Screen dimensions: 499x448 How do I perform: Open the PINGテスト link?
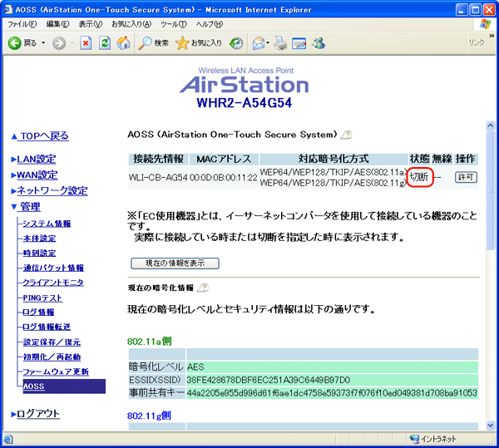pos(42,298)
